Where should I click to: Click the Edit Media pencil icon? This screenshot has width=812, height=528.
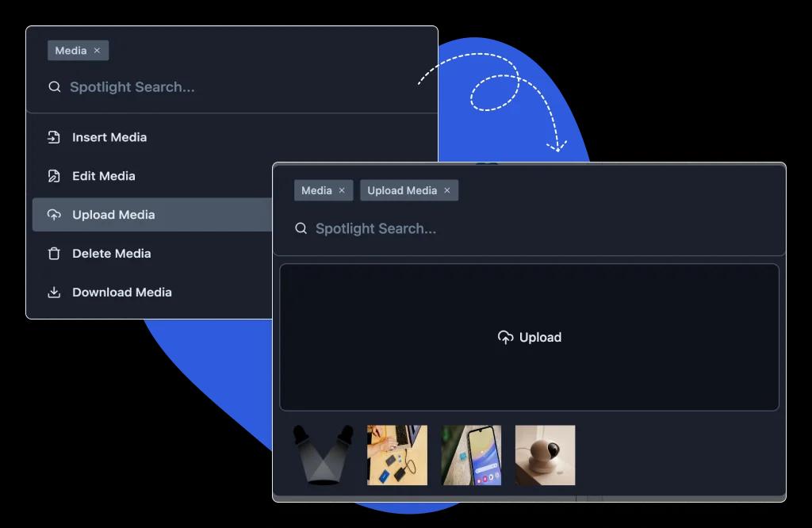53,175
